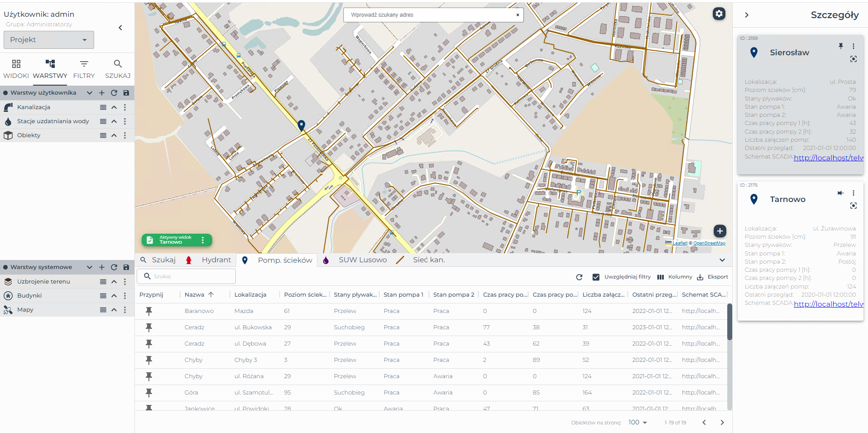Screen dimensions: 868x433
Task: Toggle the Obiekty layer icon
Action: pos(8,135)
